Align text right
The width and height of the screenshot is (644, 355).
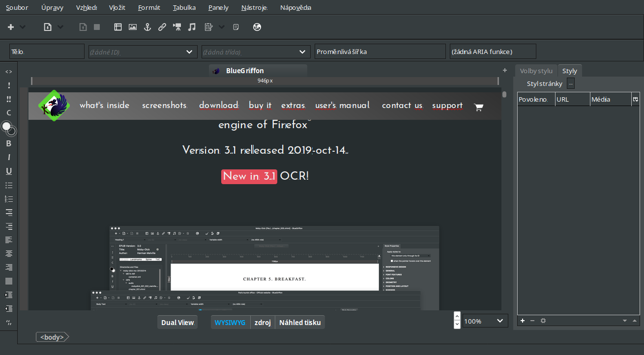point(9,267)
